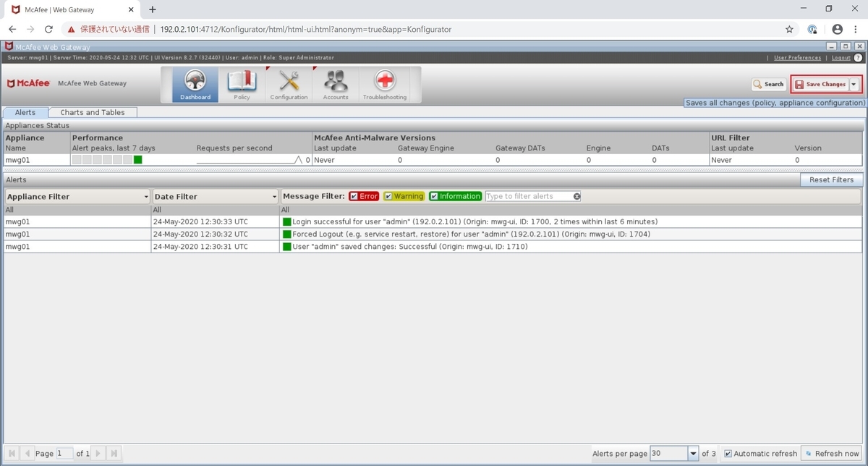The width and height of the screenshot is (868, 466).
Task: Click Reset Filters button
Action: pyautogui.click(x=831, y=179)
